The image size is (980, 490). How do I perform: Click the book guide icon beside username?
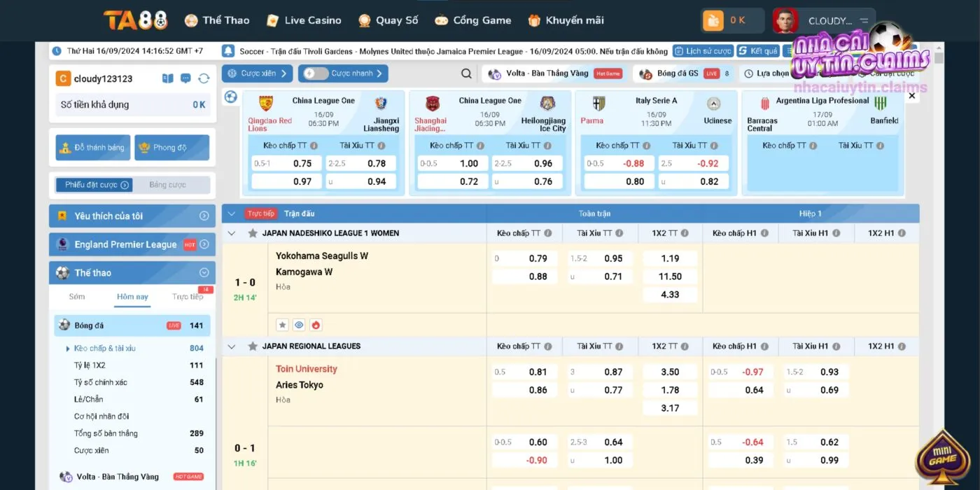pyautogui.click(x=167, y=78)
